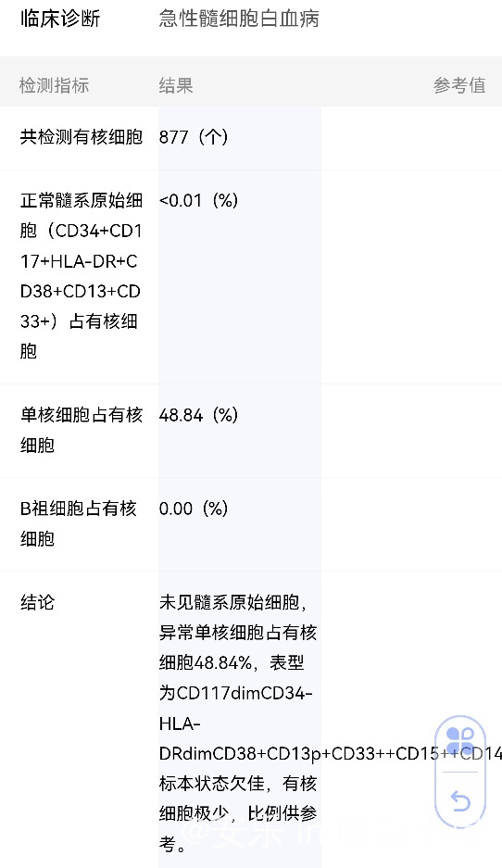This screenshot has height=868, width=502.
Task: Tap the 0.00 (%) result value
Action: [194, 509]
